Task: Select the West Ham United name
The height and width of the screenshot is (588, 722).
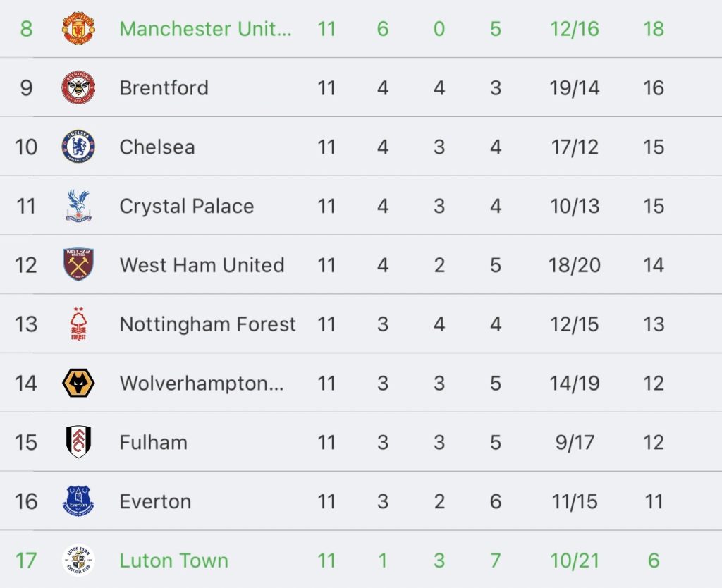Action: pos(202,265)
